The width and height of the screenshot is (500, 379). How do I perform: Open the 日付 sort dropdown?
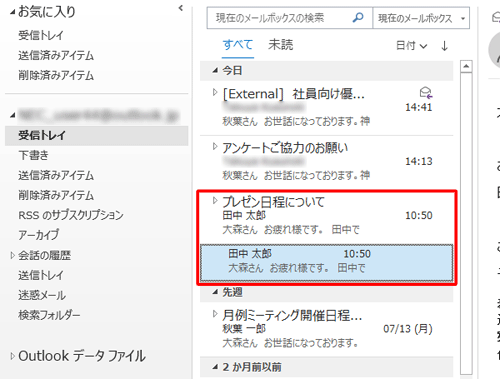point(411,46)
